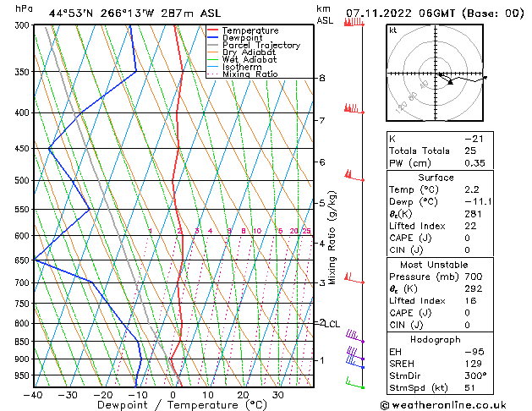The image size is (532, 411).
Task: Click the Dewpoint / Temperature (°C) axis title
Action: pos(182,405)
